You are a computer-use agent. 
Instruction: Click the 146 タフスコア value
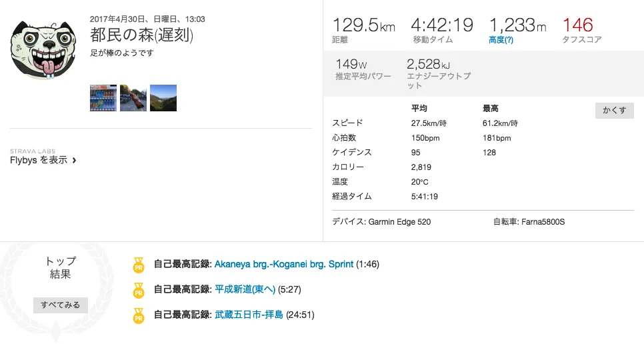pos(577,26)
